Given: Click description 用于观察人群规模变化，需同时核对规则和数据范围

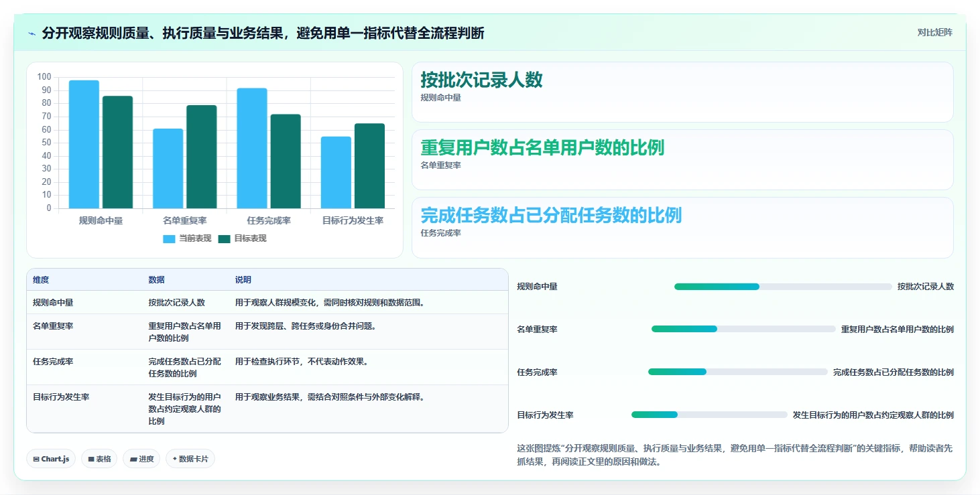Looking at the screenshot, I should point(330,303).
